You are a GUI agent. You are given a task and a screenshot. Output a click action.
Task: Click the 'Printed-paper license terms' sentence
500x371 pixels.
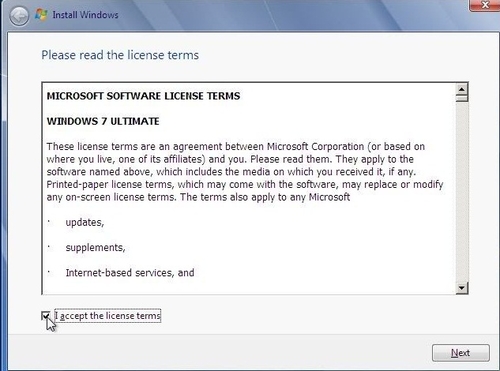(245, 191)
